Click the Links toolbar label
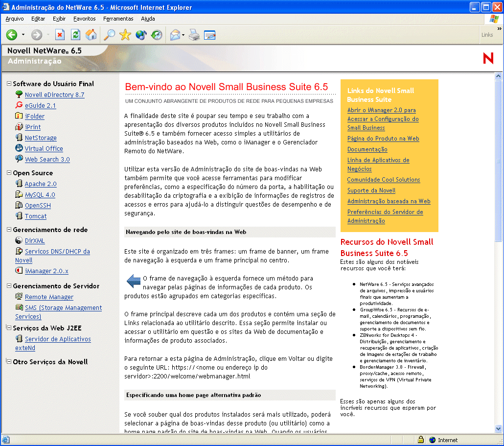 [487, 35]
